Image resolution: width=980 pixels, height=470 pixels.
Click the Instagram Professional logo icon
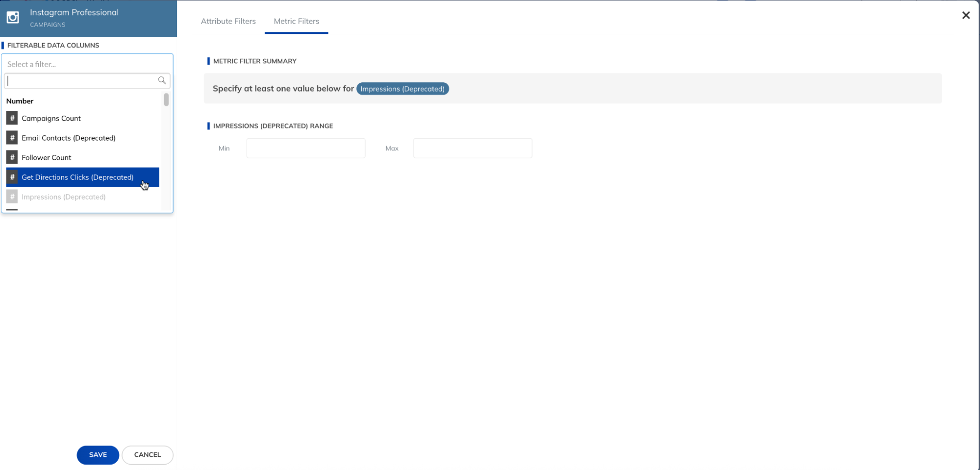[12, 17]
